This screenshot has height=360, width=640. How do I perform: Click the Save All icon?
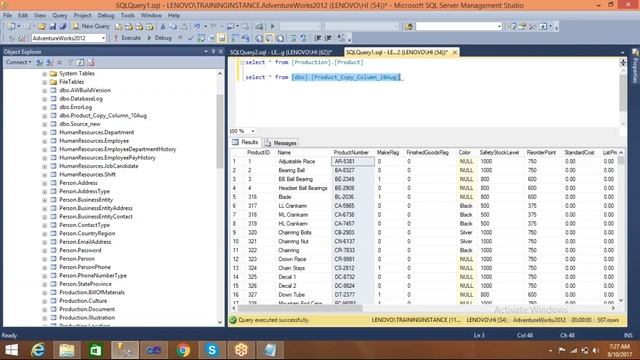click(63, 27)
